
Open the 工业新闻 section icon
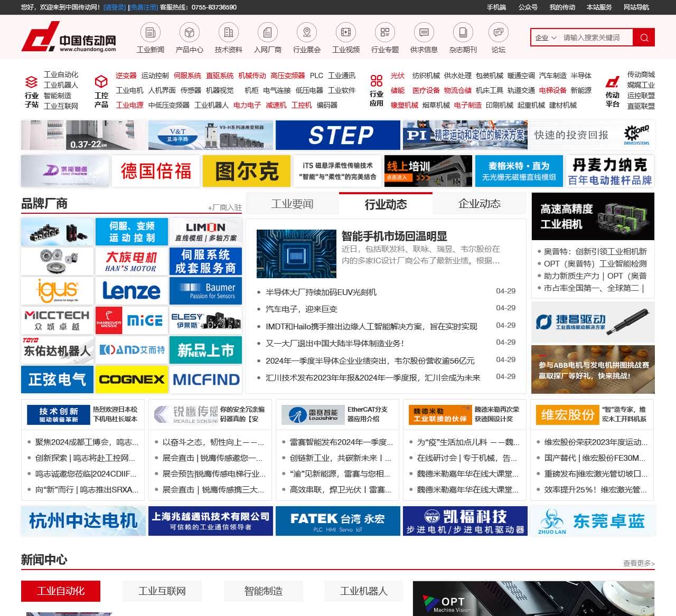tap(150, 33)
